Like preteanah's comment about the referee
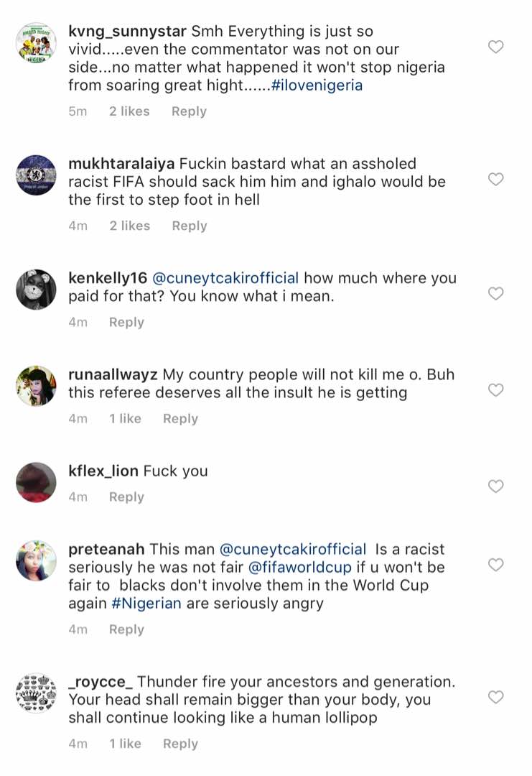This screenshot has height=776, width=532. click(495, 565)
